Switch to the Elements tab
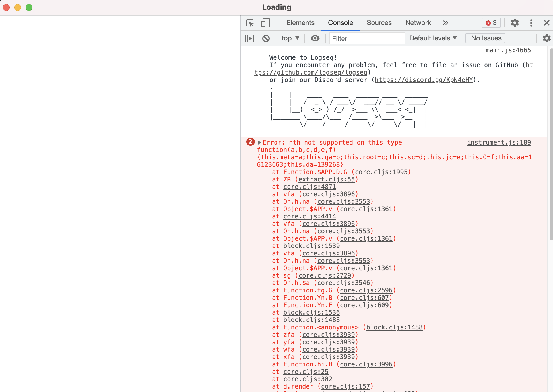 pos(300,23)
